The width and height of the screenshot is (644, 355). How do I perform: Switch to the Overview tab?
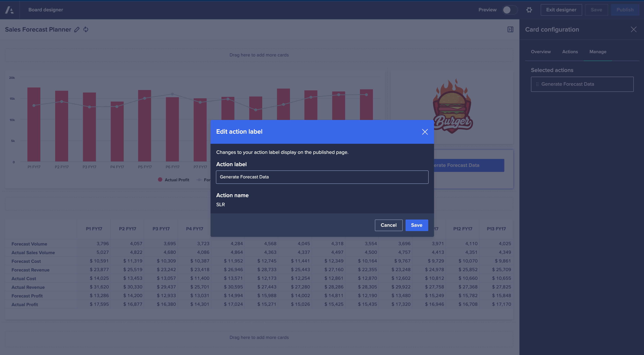click(x=541, y=52)
